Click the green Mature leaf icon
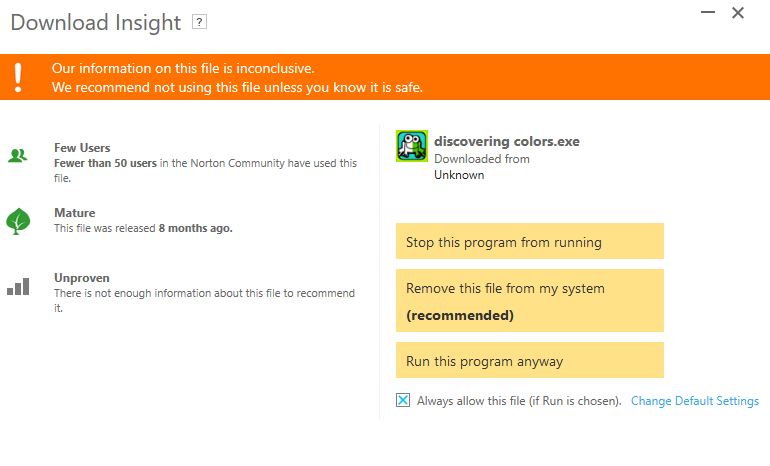 [18, 221]
